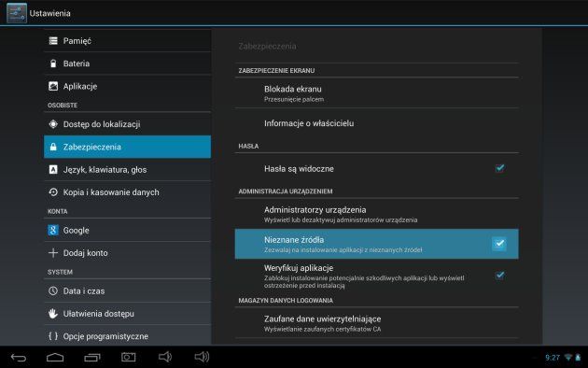This screenshot has height=368, width=588.
Task: Tap the Aplikacje icon in sidebar
Action: [53, 86]
